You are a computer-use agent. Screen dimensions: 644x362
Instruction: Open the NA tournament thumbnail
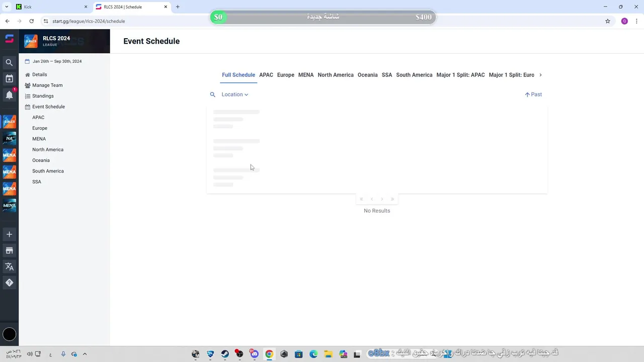(9, 138)
